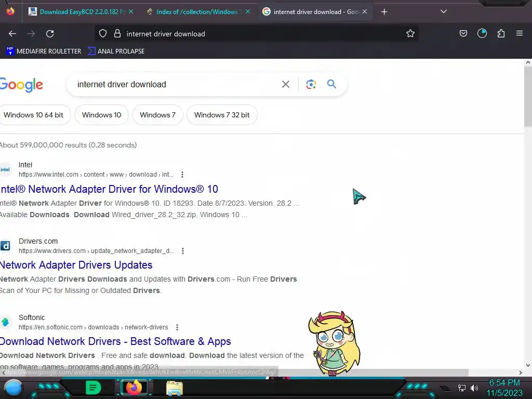Close the Download EasyBCD tab
The height and width of the screenshot is (399, 532).
[x=131, y=12]
